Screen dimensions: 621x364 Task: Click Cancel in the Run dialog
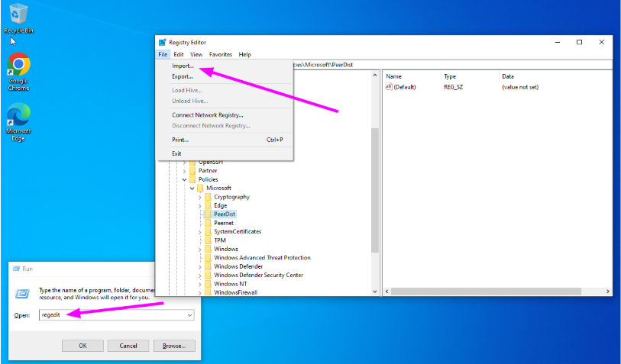click(128, 346)
